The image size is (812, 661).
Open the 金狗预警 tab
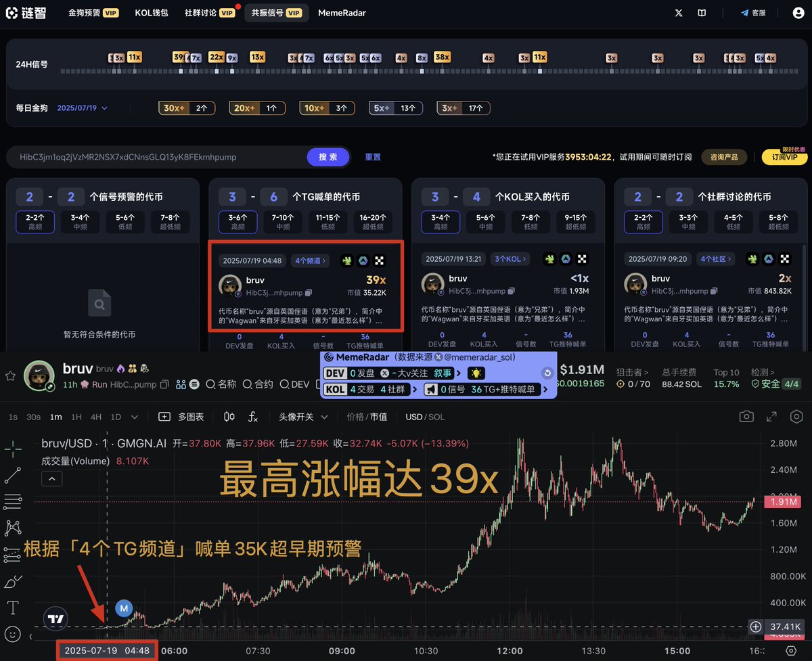(x=93, y=13)
